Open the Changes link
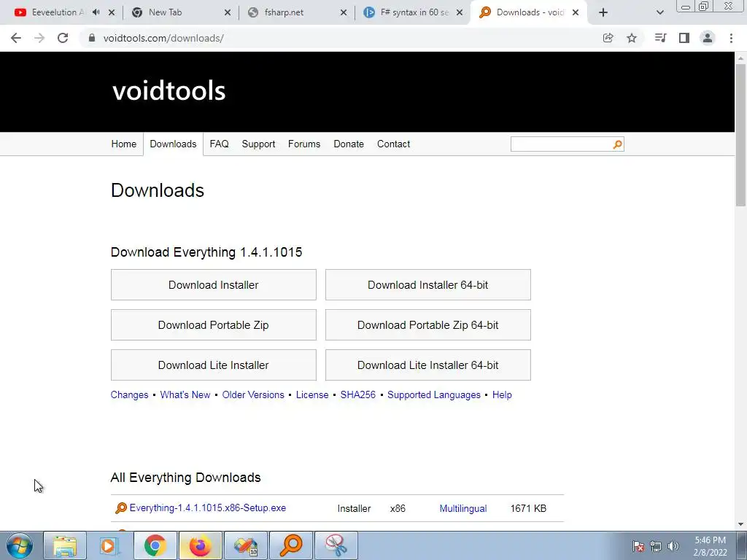 click(x=130, y=394)
